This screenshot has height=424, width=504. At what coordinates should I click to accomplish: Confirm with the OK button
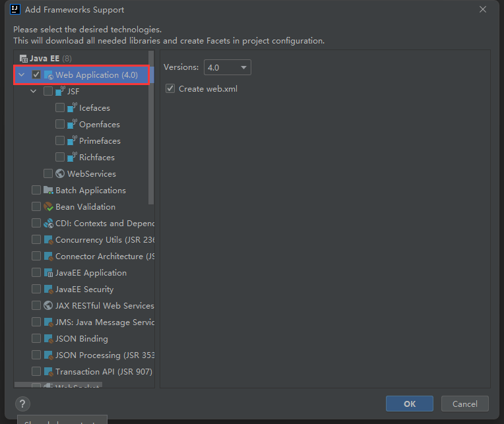click(x=410, y=404)
